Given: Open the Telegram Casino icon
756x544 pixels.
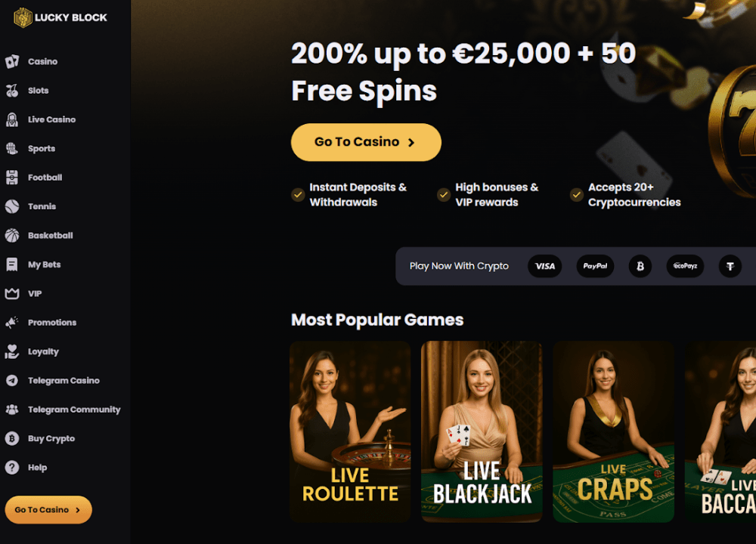Looking at the screenshot, I should coord(12,381).
